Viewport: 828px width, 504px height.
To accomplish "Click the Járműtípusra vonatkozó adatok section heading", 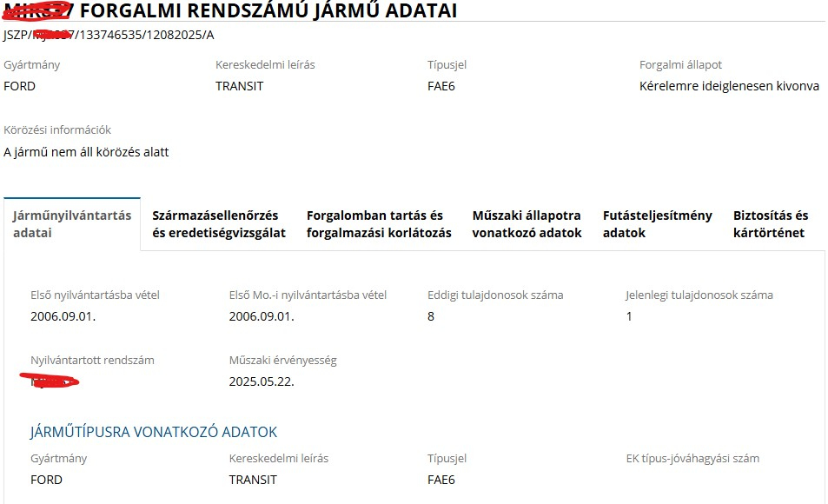I will [x=154, y=432].
